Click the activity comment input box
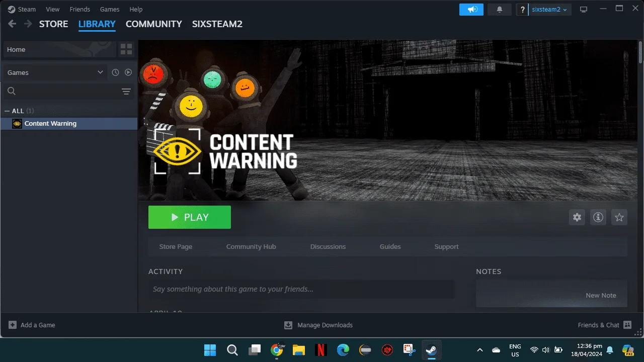Image resolution: width=644 pixels, height=362 pixels. [301, 289]
